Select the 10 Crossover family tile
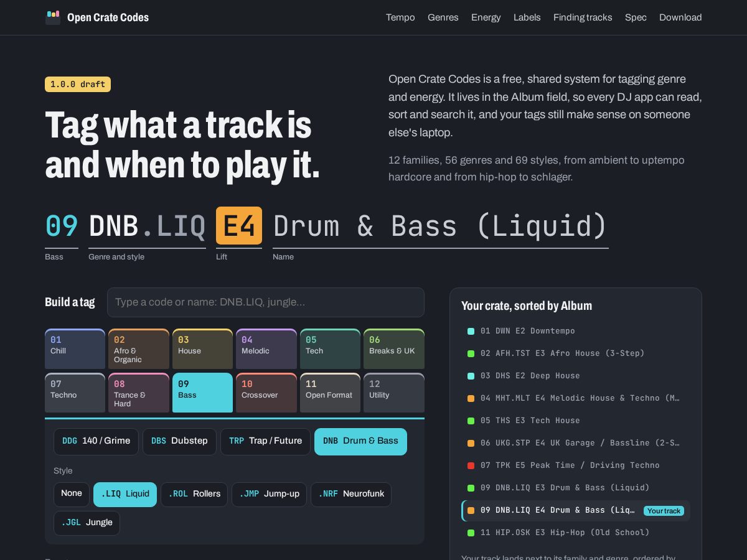The width and height of the screenshot is (747, 560). [266, 393]
